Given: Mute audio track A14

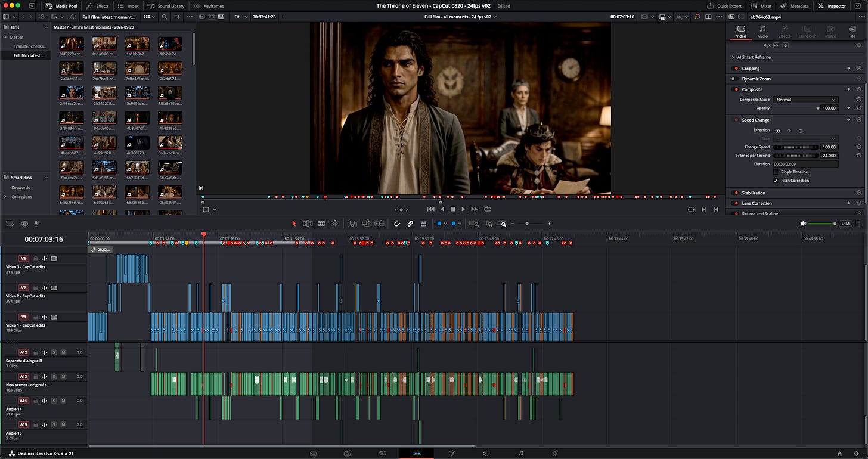Looking at the screenshot, I should coord(63,401).
